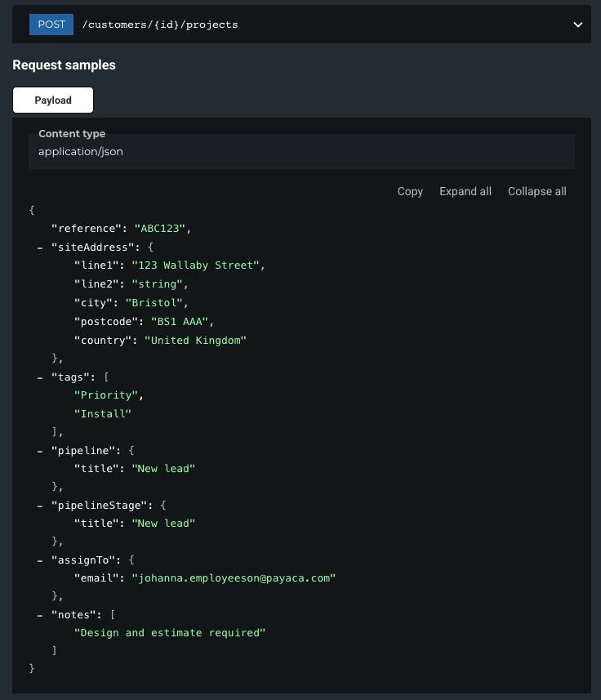601x700 pixels.
Task: Click the johanna.employeeson@payaca.com email value
Action: point(234,578)
